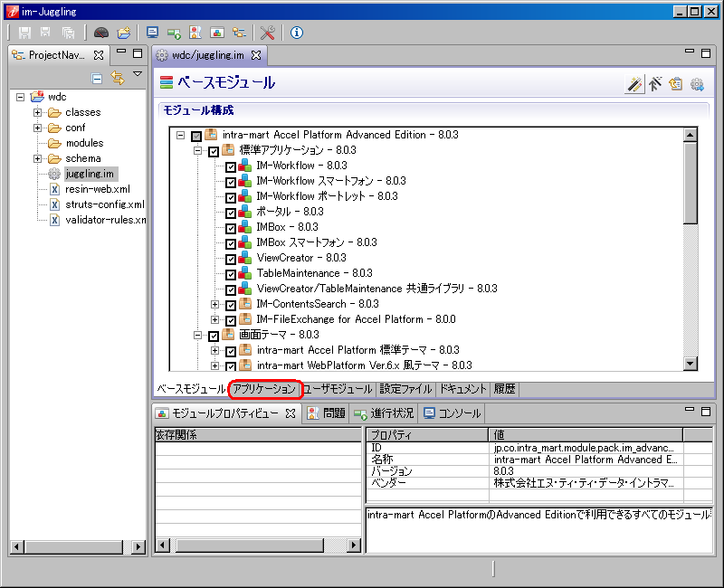Uncheck IM-Workflow ポートレット checkbox

click(231, 197)
